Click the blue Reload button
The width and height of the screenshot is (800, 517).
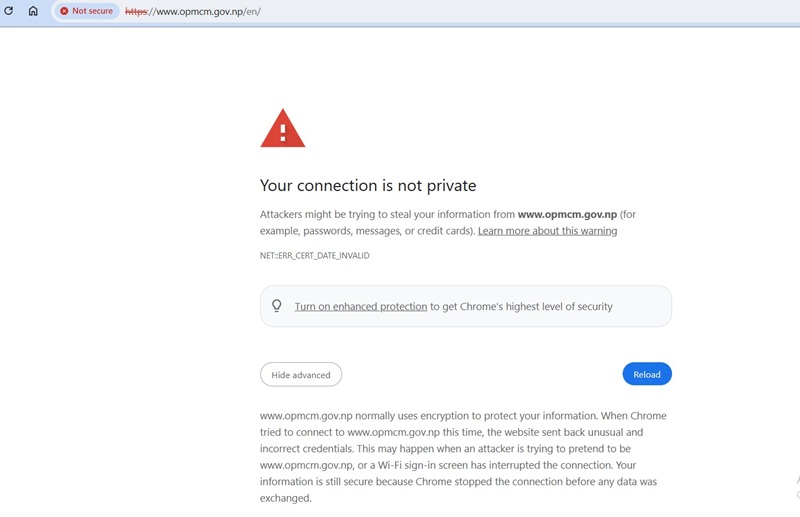[647, 374]
